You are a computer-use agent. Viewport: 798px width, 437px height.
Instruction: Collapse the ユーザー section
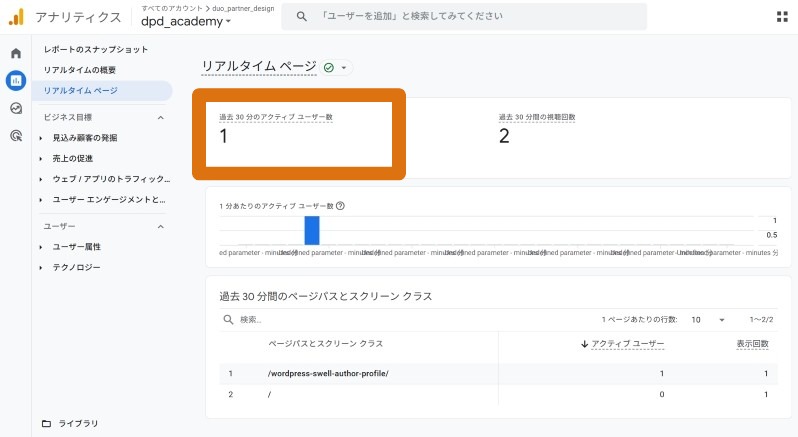(x=161, y=226)
